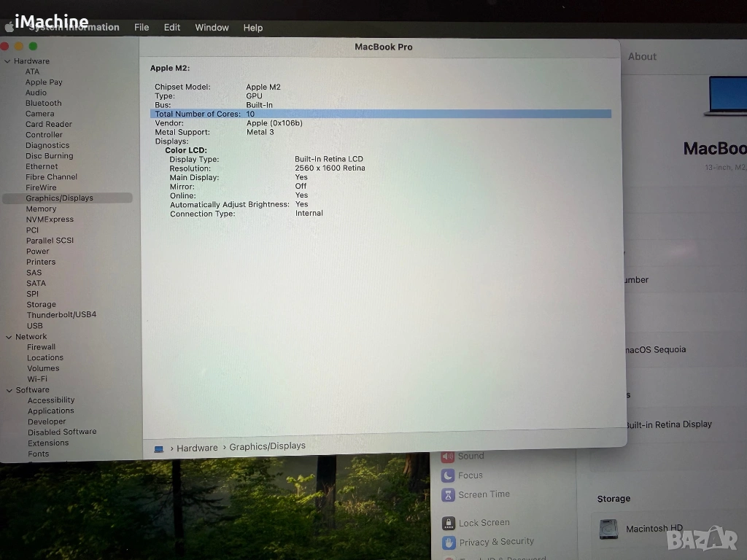Click the Macintosh HD disk icon
This screenshot has height=560, width=747.
pos(608,529)
